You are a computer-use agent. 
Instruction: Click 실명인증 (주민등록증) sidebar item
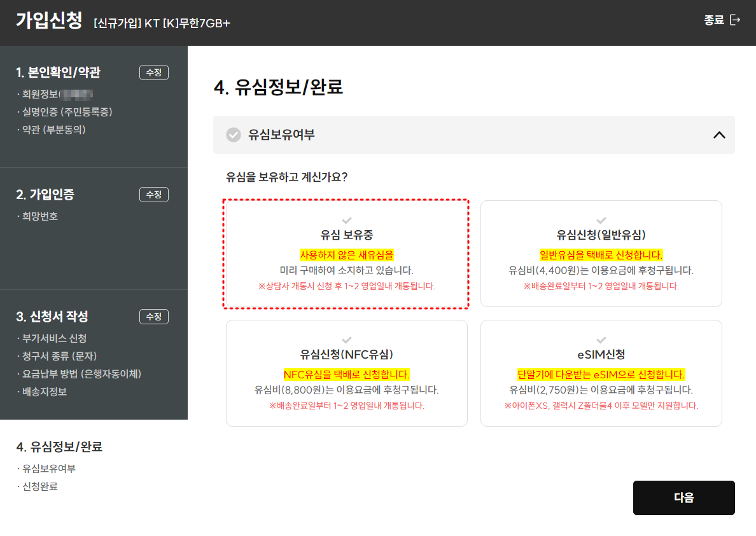(67, 112)
